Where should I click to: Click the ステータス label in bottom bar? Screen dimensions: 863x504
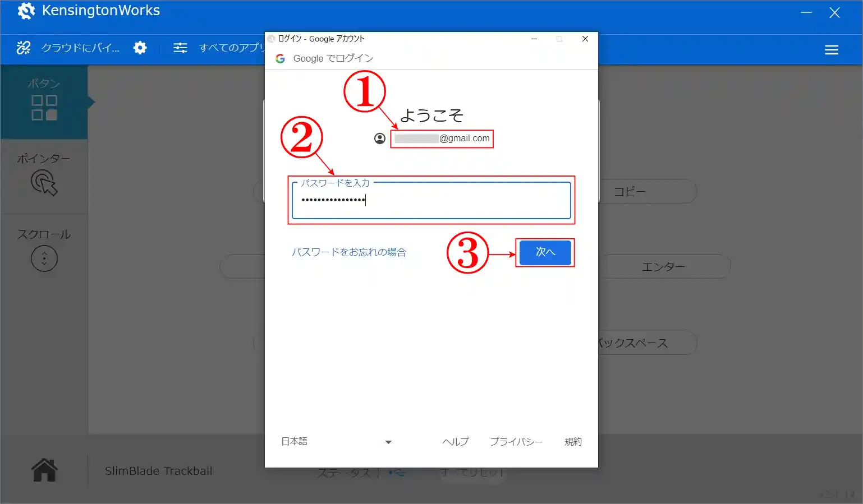[x=343, y=473]
